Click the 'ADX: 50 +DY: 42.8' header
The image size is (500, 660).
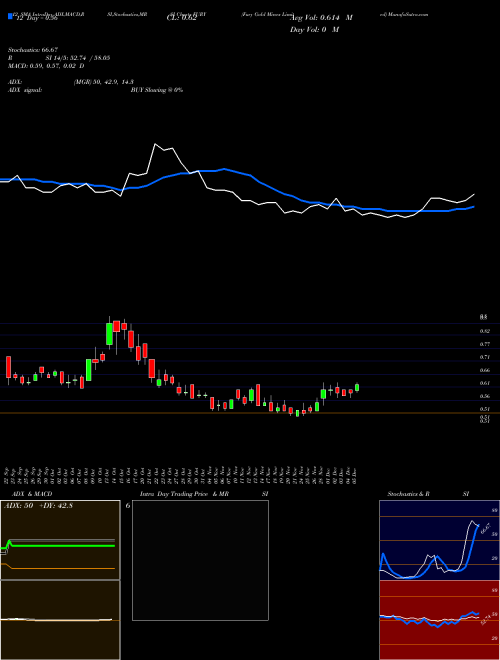[x=38, y=506]
